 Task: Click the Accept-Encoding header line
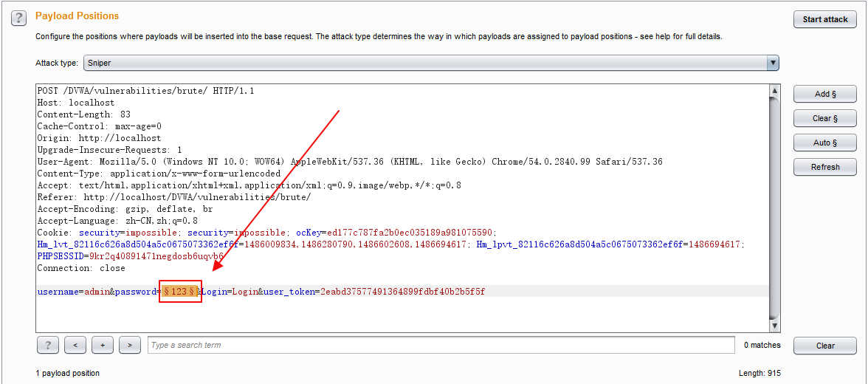pos(125,209)
